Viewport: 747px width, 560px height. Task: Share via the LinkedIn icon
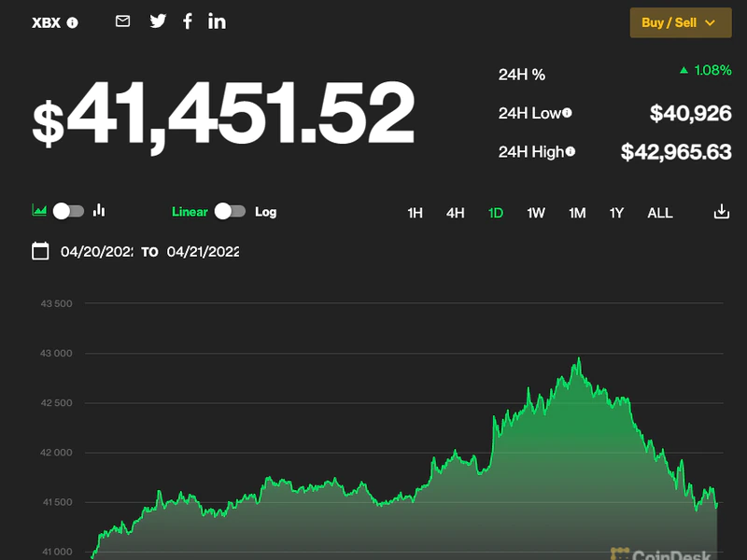point(217,21)
